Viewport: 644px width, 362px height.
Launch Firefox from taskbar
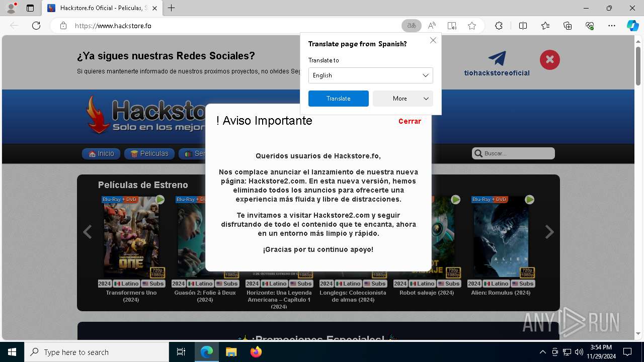pyautogui.click(x=256, y=352)
